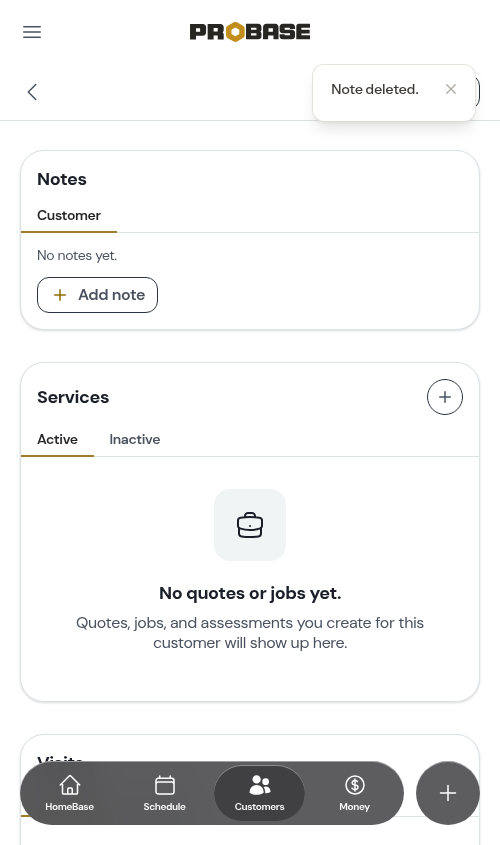Screen dimensions: 500x845
Task: Go back using the left chevron
Action: coord(32,92)
